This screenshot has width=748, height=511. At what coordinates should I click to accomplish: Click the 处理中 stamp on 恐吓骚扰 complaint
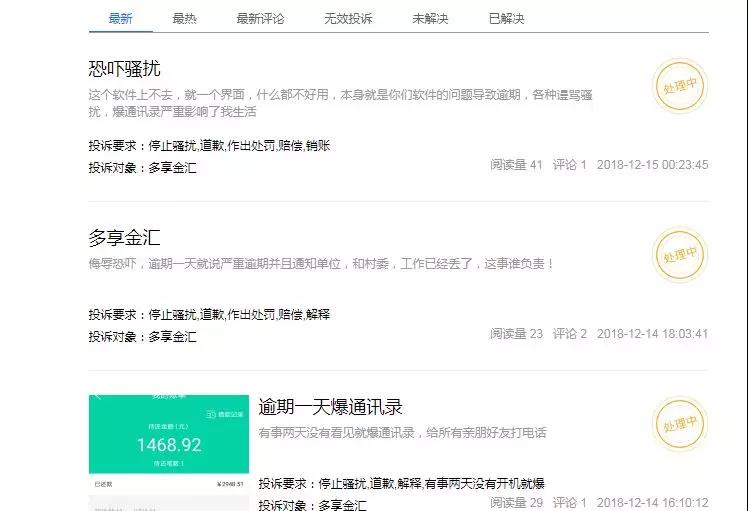[680, 86]
